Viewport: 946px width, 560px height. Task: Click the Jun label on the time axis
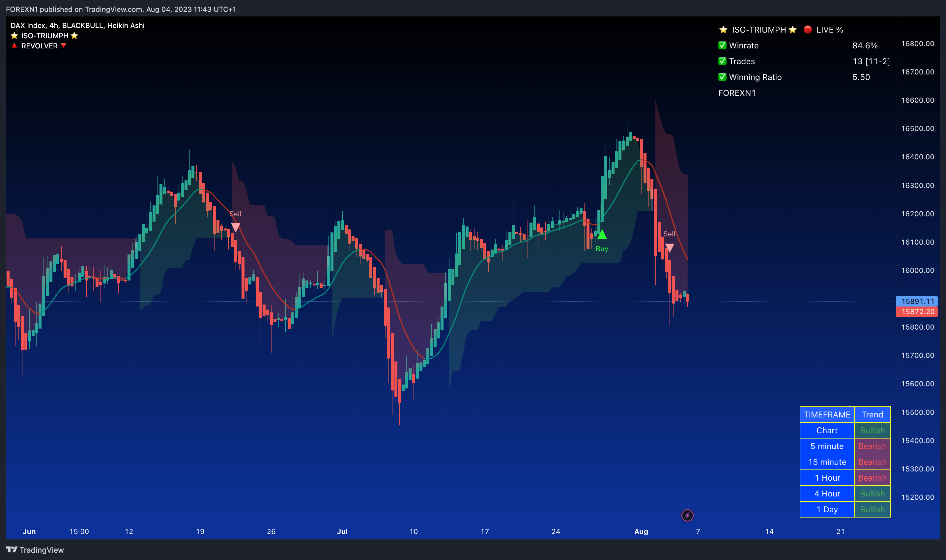29,531
